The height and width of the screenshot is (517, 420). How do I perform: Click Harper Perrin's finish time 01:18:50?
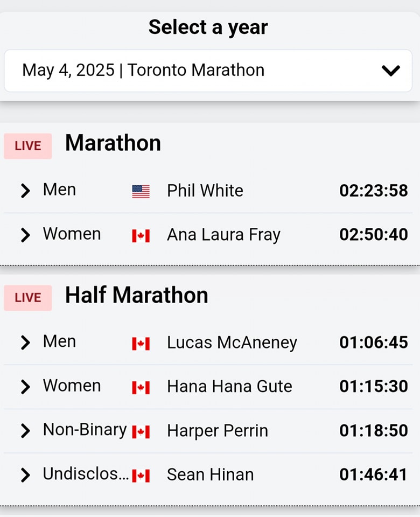373,431
